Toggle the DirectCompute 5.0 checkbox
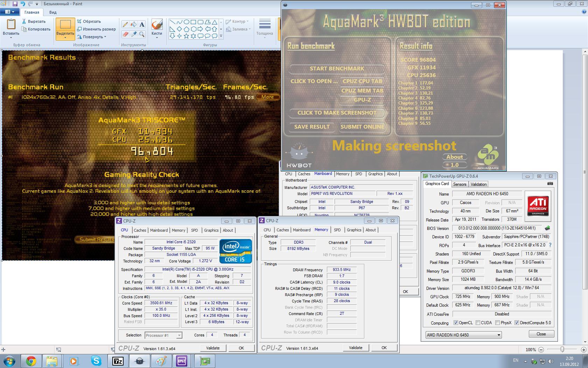This screenshot has height=368, width=588. click(517, 323)
